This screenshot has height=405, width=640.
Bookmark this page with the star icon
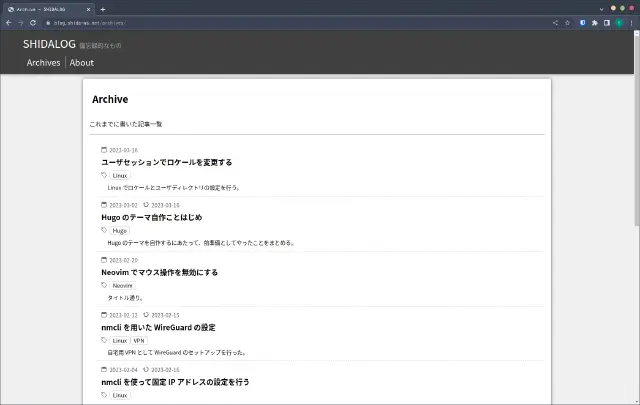click(567, 23)
